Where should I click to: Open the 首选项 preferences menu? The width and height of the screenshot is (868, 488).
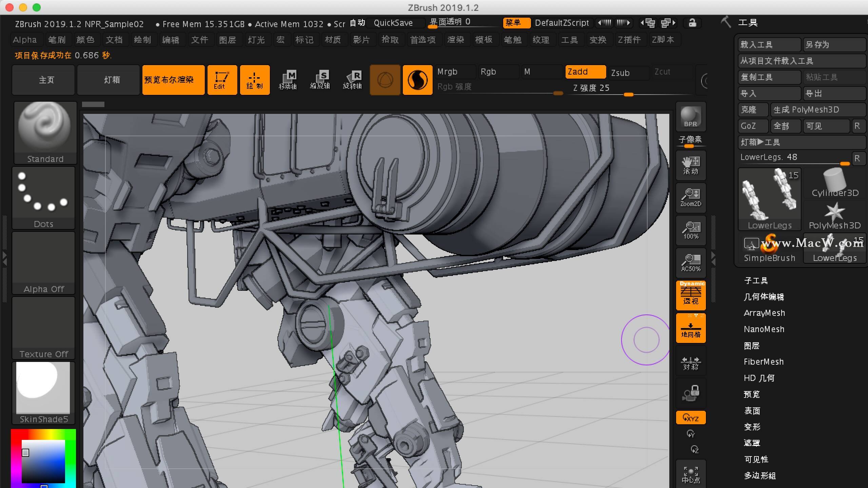click(423, 40)
